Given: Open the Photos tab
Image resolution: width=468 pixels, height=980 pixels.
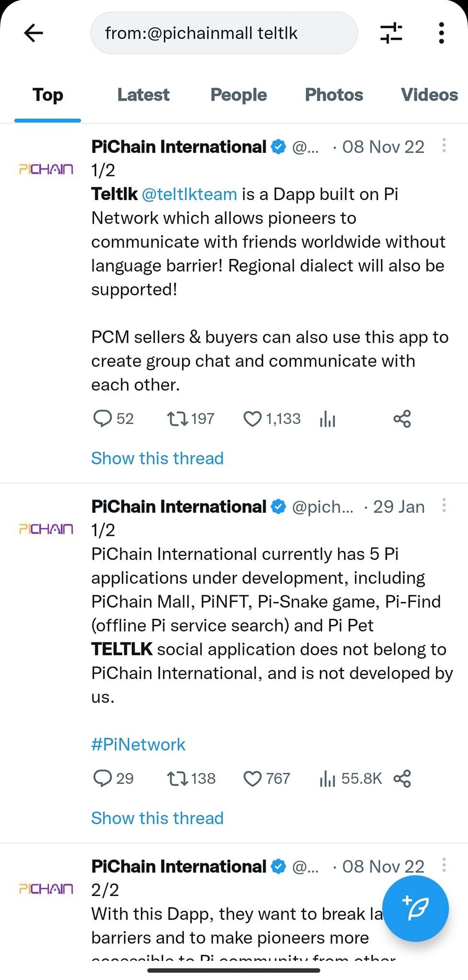Looking at the screenshot, I should [334, 95].
